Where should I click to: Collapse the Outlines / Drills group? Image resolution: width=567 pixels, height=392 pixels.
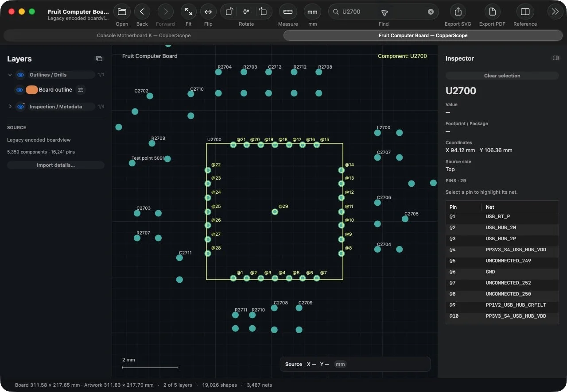[x=10, y=75]
